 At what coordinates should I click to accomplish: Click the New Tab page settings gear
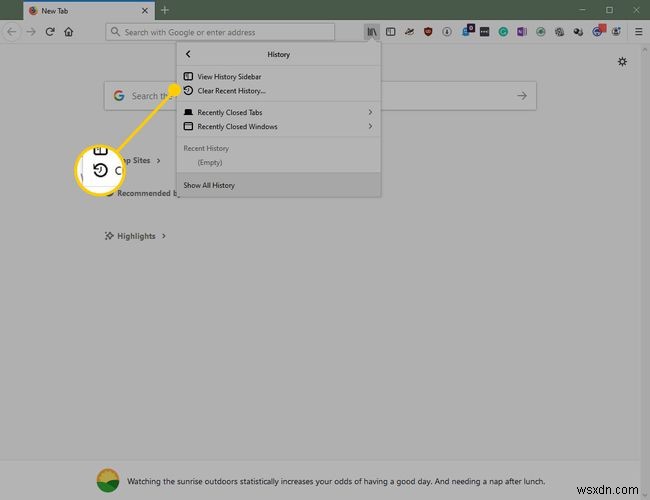click(x=622, y=62)
